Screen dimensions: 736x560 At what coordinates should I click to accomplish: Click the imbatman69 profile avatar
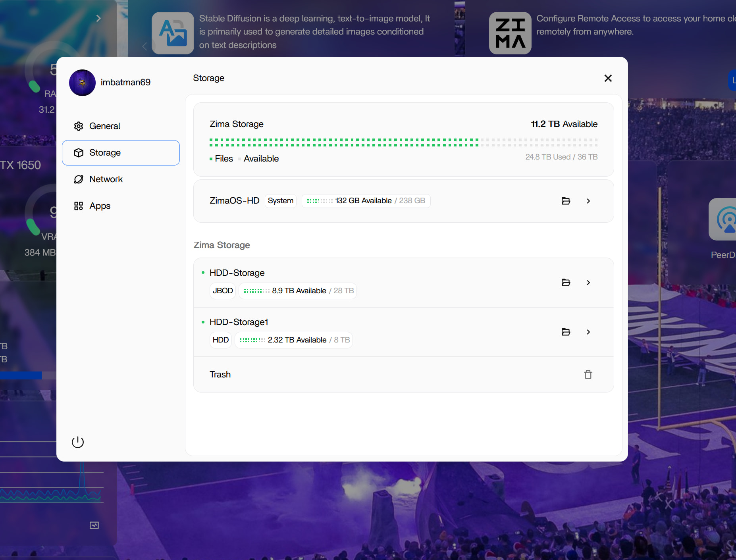pos(82,83)
